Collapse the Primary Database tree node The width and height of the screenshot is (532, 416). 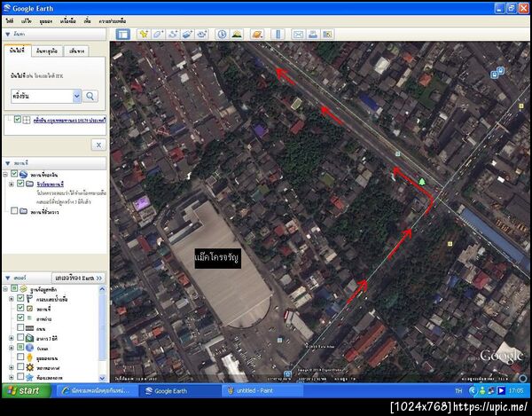pyautogui.click(x=5, y=289)
